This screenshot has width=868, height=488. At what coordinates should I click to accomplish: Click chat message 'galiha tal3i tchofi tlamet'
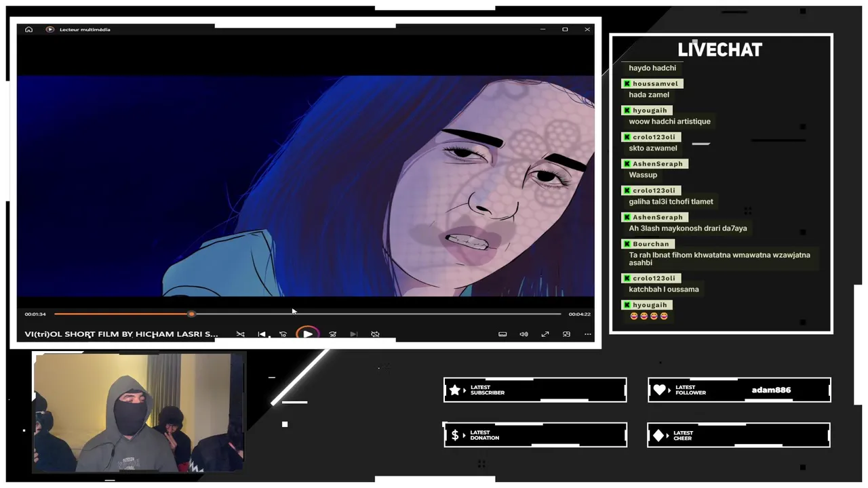[671, 201]
